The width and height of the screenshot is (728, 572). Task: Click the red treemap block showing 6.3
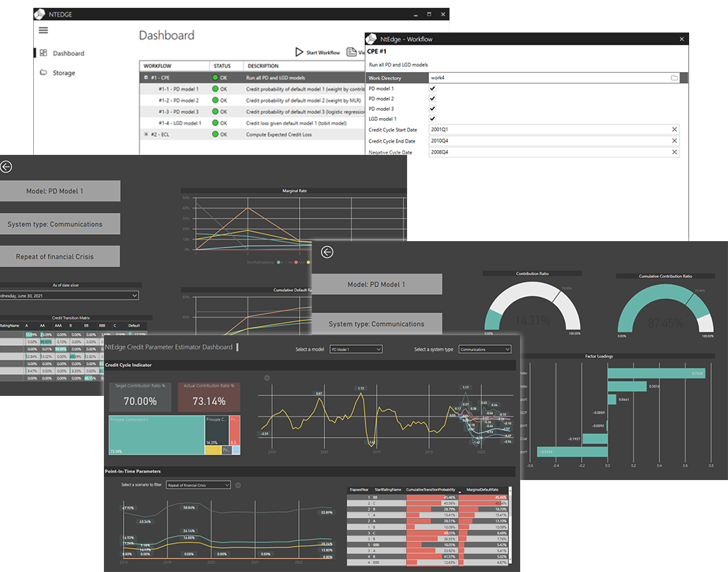click(x=235, y=431)
